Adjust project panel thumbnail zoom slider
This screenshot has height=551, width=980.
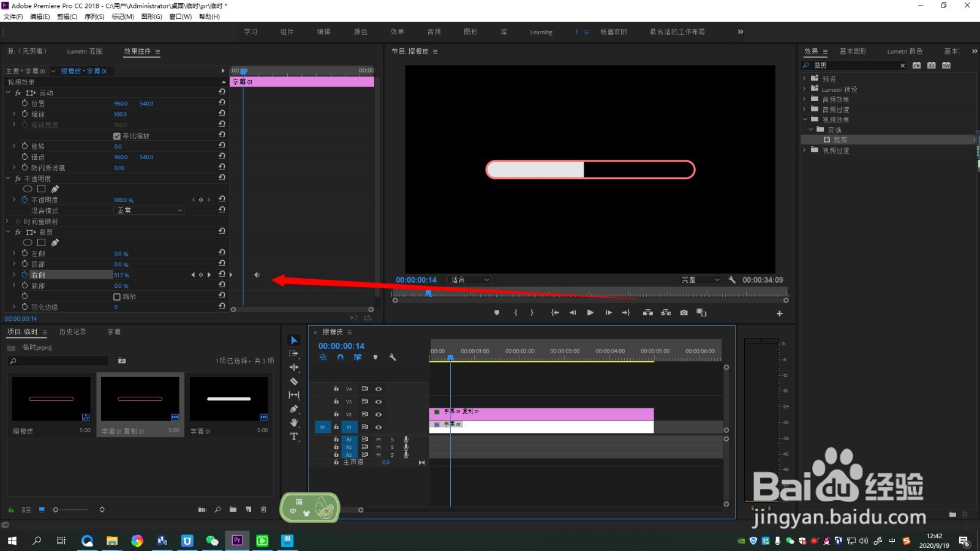click(70, 509)
